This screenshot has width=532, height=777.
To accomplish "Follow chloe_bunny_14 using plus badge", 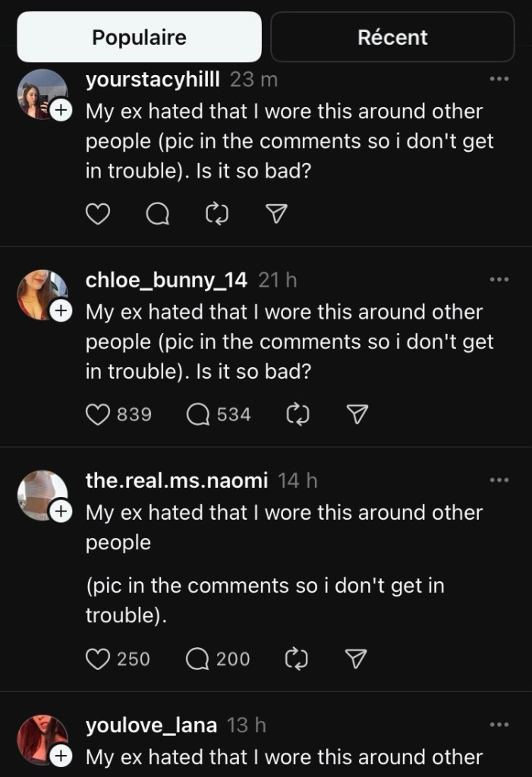I will click(x=60, y=311).
